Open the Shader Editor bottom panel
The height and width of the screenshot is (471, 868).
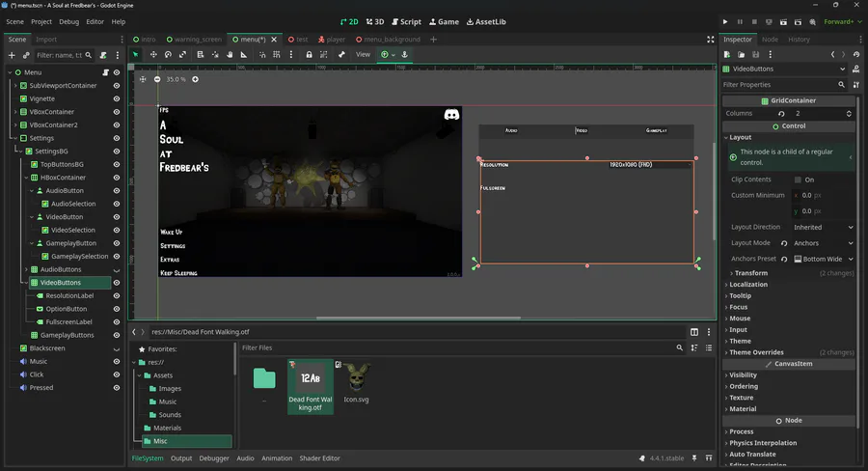tap(319, 458)
